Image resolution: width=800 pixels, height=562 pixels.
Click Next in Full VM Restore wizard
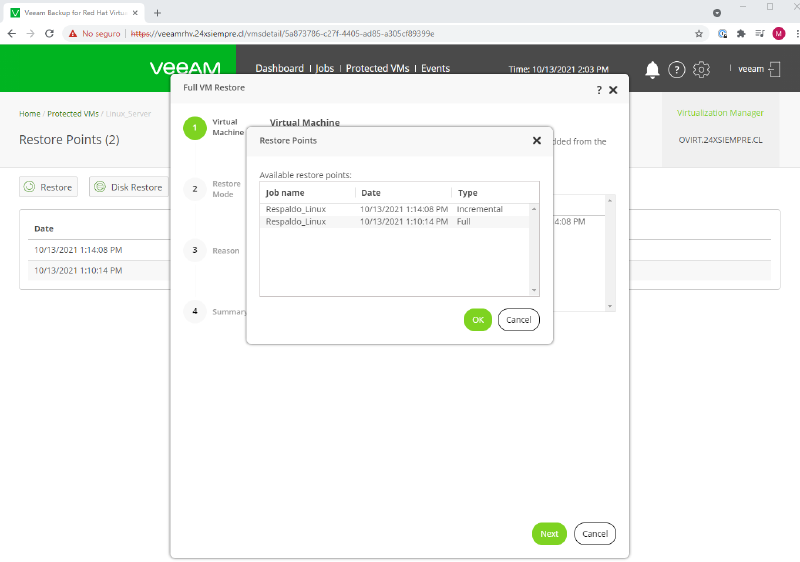(x=549, y=533)
